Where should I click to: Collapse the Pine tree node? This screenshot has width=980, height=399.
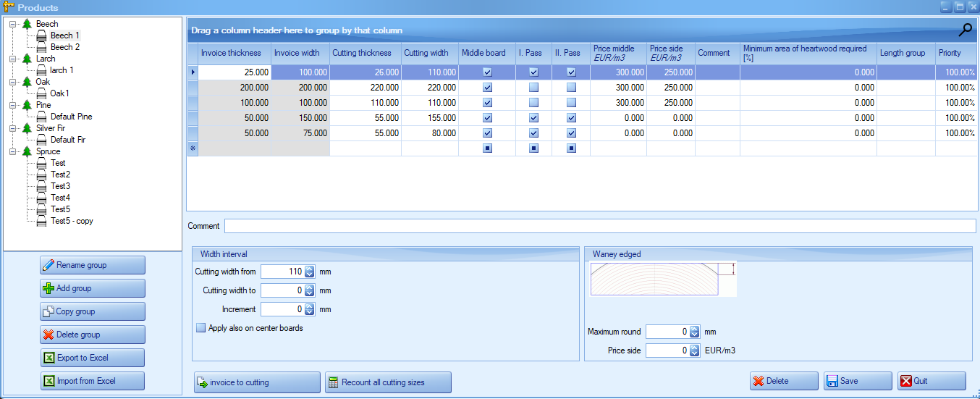pos(13,105)
